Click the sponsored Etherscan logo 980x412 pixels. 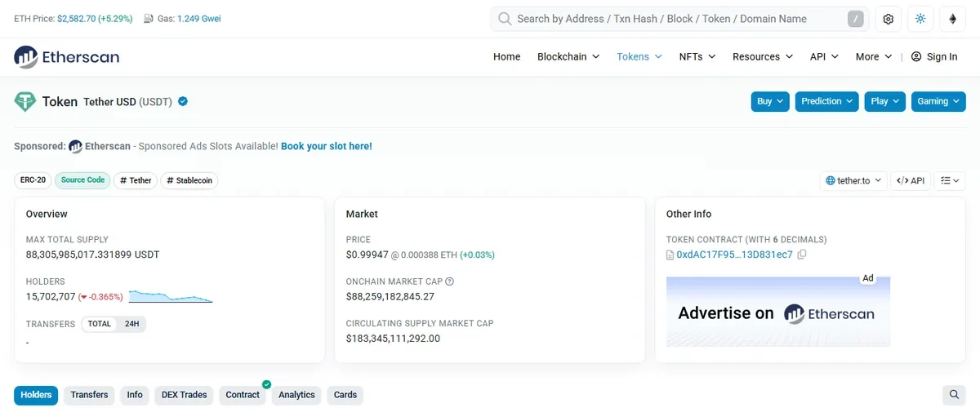(x=75, y=146)
